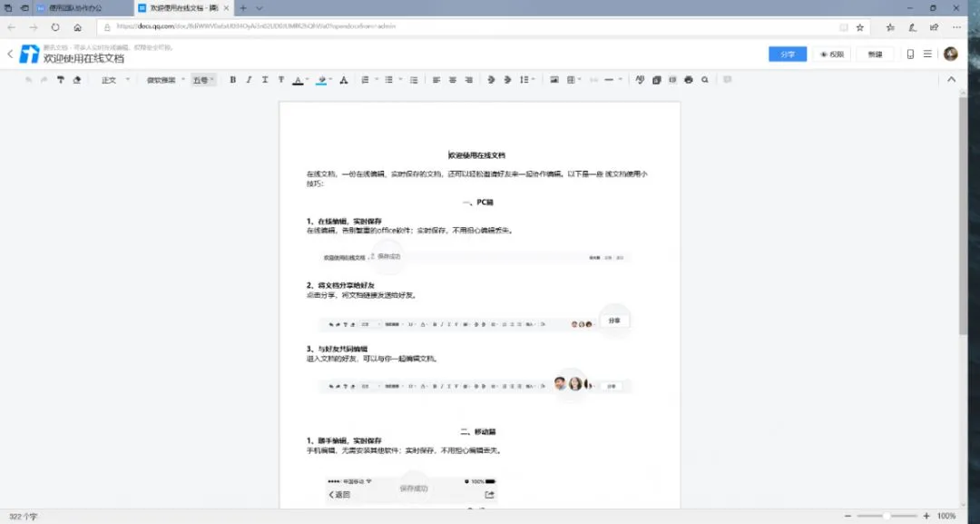Expand the table insert dropdown arrow
Image resolution: width=980 pixels, height=524 pixels.
[x=580, y=80]
